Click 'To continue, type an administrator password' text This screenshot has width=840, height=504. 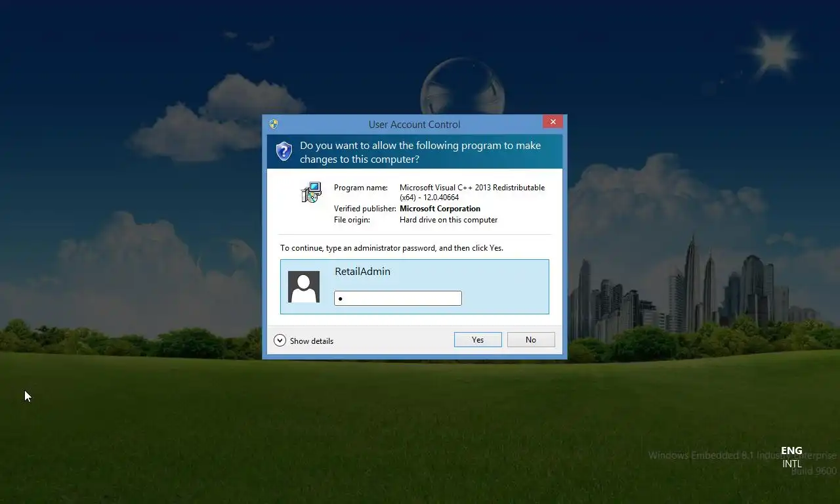tap(392, 248)
